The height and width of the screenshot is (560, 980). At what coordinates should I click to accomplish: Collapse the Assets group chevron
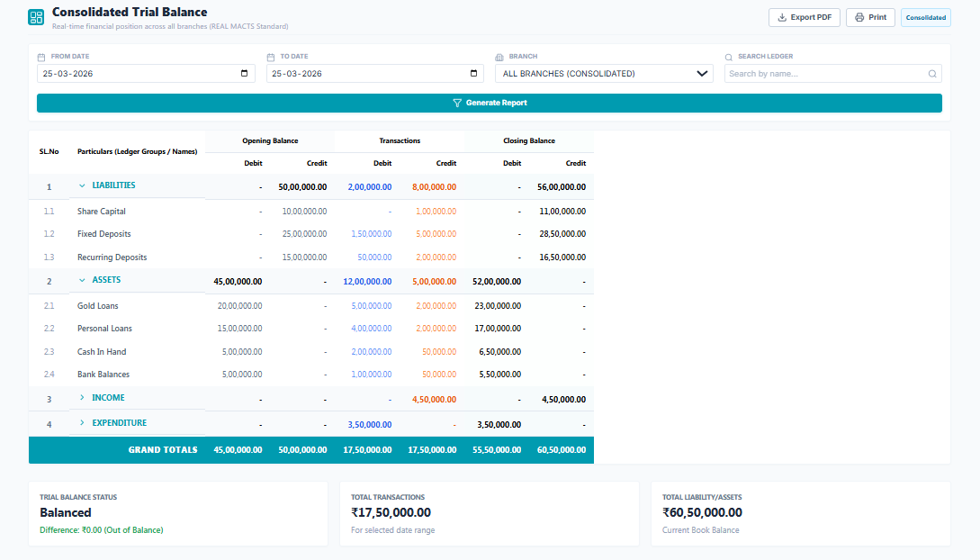(83, 280)
